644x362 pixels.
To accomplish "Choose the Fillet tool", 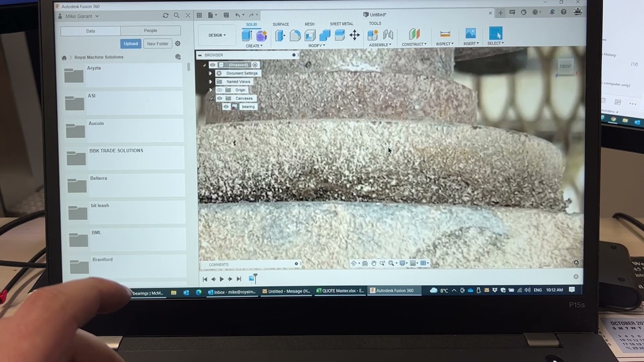I will (295, 35).
